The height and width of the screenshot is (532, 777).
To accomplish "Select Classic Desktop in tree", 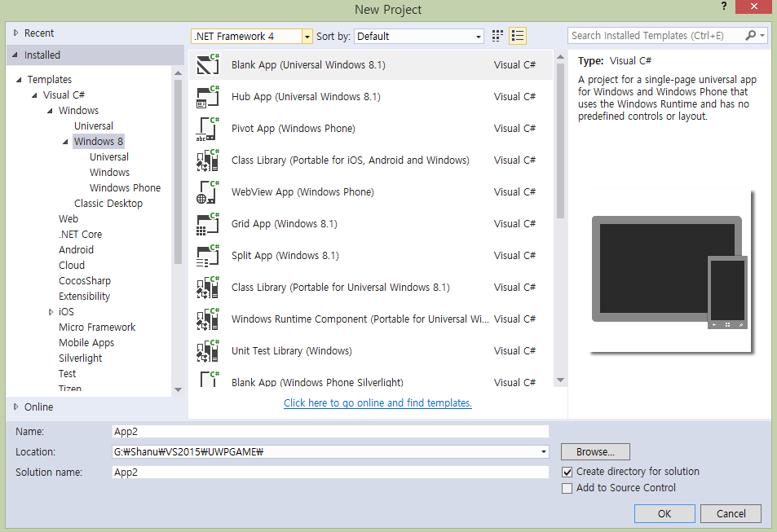I will click(x=108, y=203).
